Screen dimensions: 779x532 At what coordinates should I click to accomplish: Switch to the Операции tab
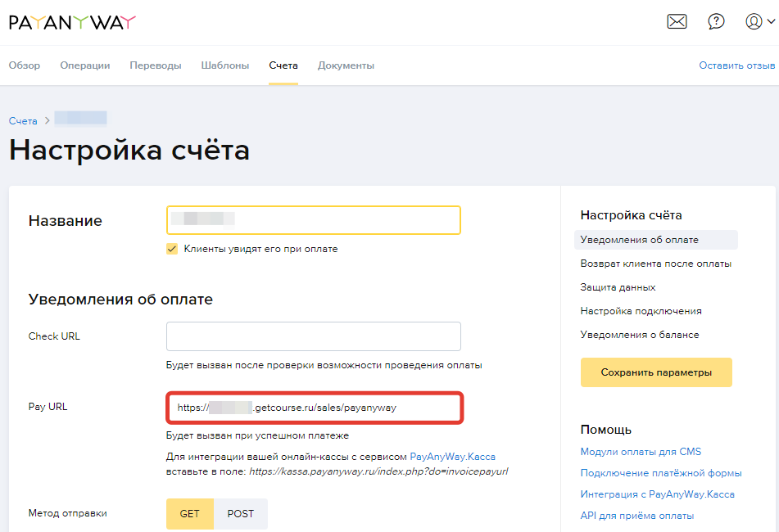(x=85, y=65)
